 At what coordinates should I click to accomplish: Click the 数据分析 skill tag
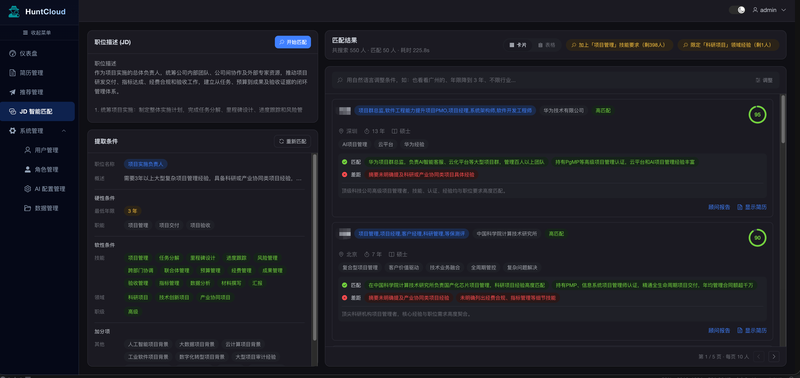199,283
